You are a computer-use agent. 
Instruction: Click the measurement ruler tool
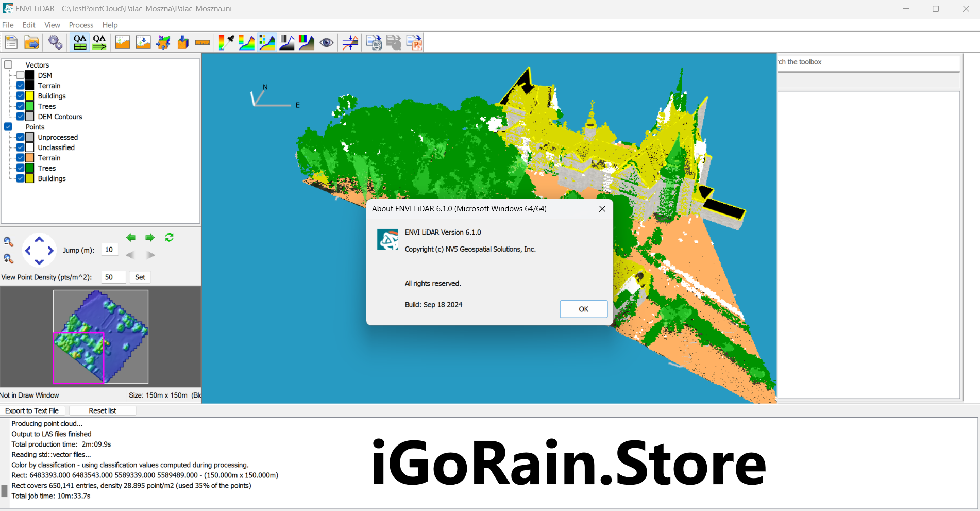(202, 42)
